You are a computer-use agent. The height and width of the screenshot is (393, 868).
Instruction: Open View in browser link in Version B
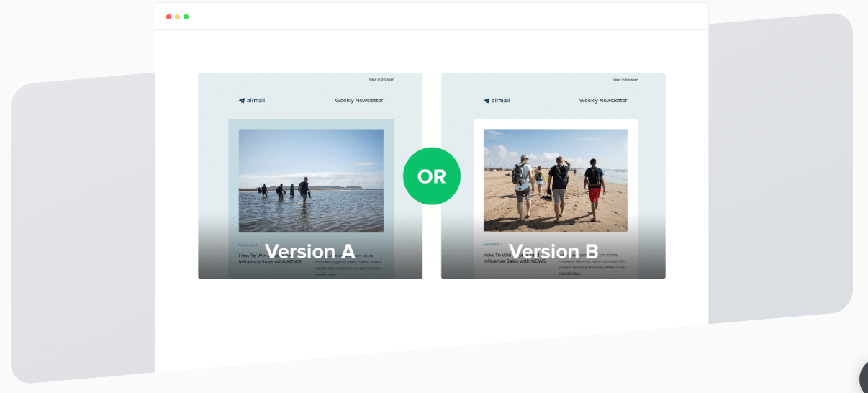(x=625, y=79)
